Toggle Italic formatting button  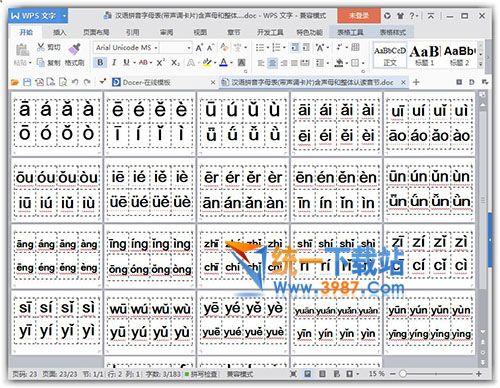coord(114,62)
